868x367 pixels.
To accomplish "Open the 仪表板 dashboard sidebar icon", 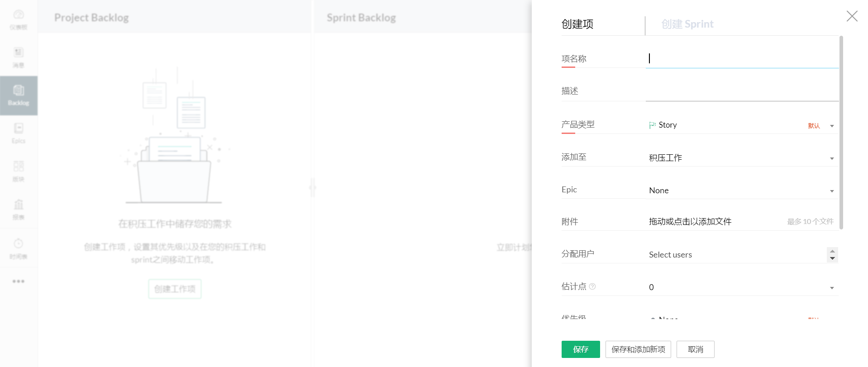I will [x=19, y=19].
